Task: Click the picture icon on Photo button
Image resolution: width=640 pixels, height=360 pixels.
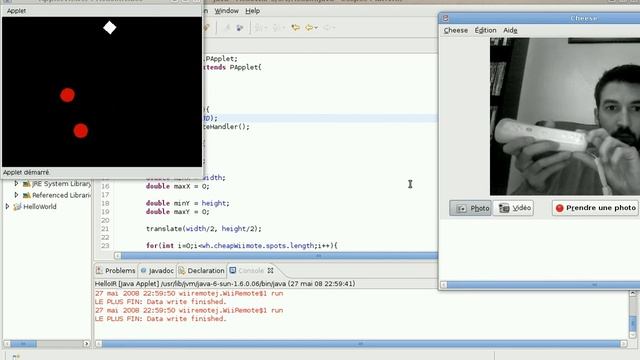Action: [x=461, y=209]
